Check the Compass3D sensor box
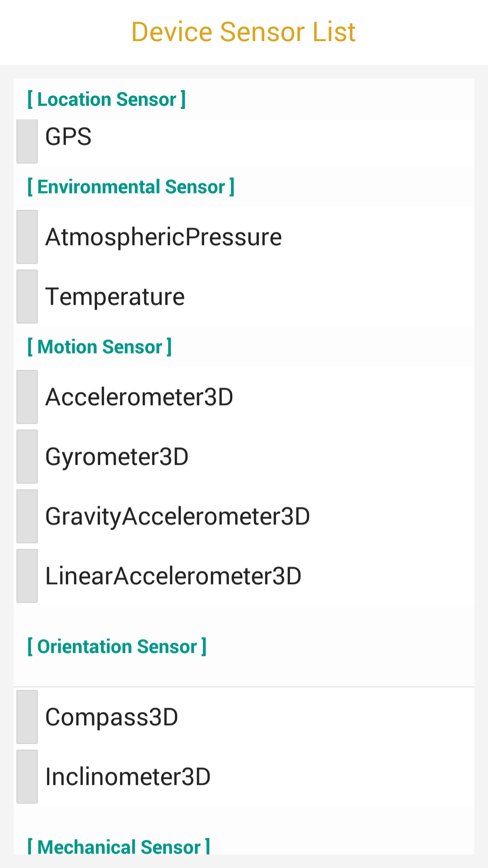This screenshot has width=488, height=868. [x=27, y=717]
